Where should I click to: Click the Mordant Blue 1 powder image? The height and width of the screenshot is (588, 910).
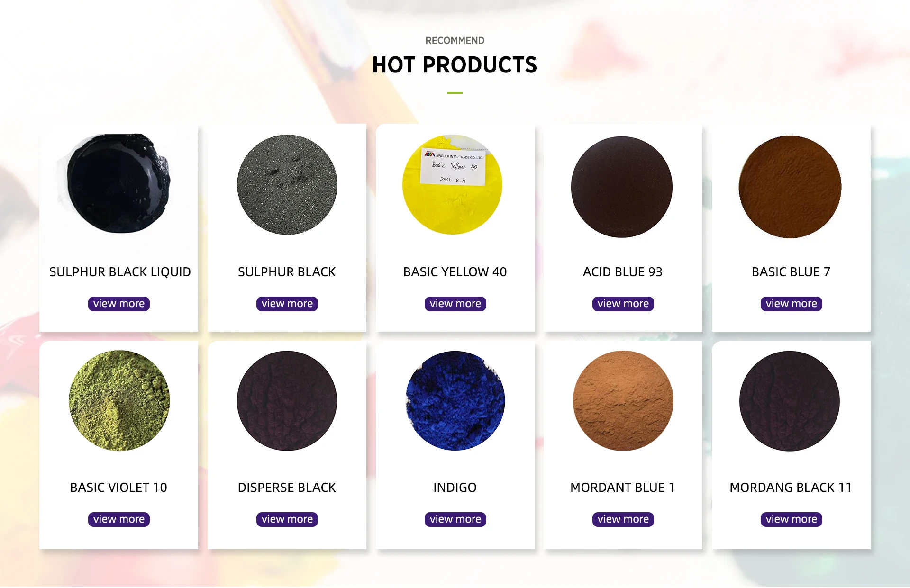click(623, 400)
